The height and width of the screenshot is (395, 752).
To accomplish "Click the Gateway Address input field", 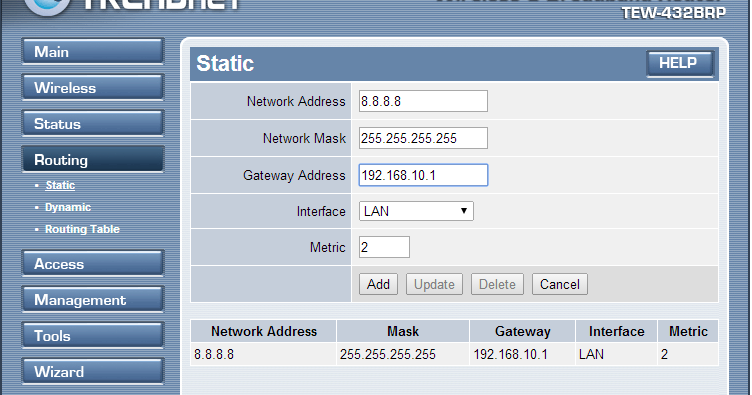I will [423, 175].
